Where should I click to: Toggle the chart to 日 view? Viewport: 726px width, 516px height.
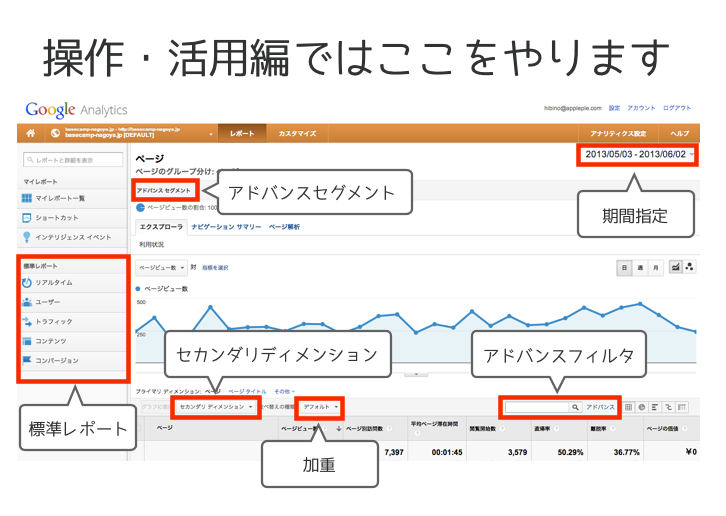[x=624, y=268]
